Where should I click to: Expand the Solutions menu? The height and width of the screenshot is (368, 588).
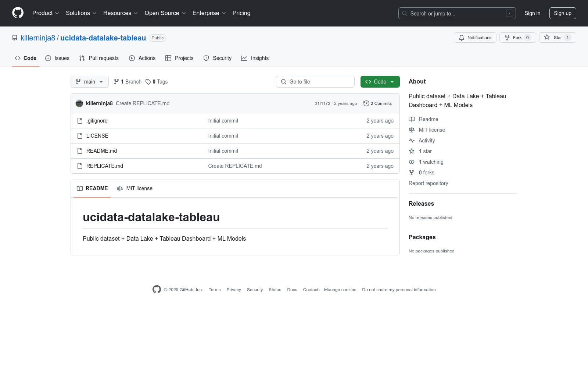coord(81,13)
